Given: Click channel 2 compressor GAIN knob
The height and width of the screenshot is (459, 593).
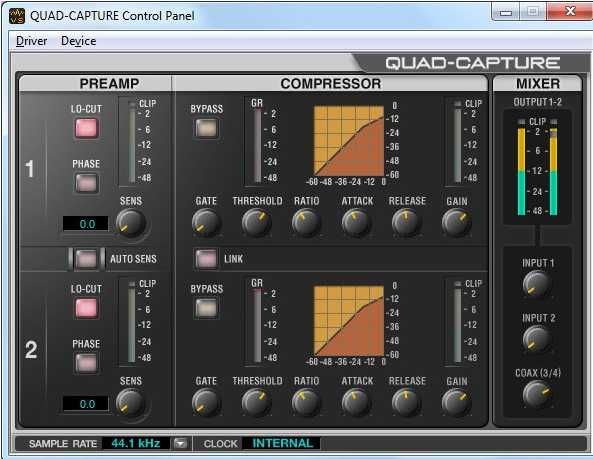Looking at the screenshot, I should click(457, 403).
